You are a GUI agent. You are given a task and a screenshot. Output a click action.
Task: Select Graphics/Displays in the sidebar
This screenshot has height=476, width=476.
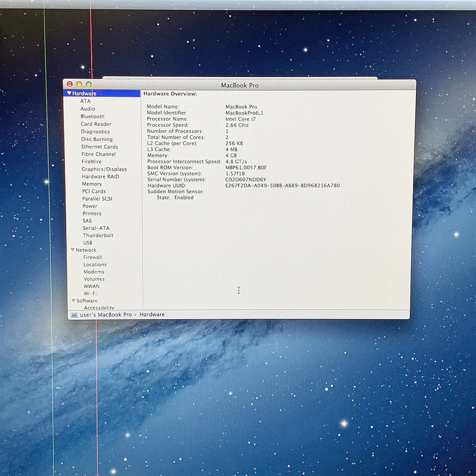104,169
